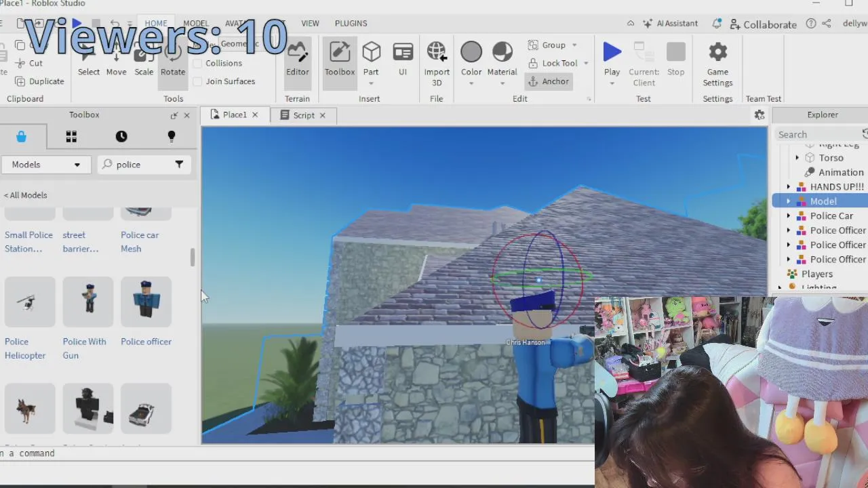Open the Color picker icon
This screenshot has width=868, height=488.
click(471, 52)
